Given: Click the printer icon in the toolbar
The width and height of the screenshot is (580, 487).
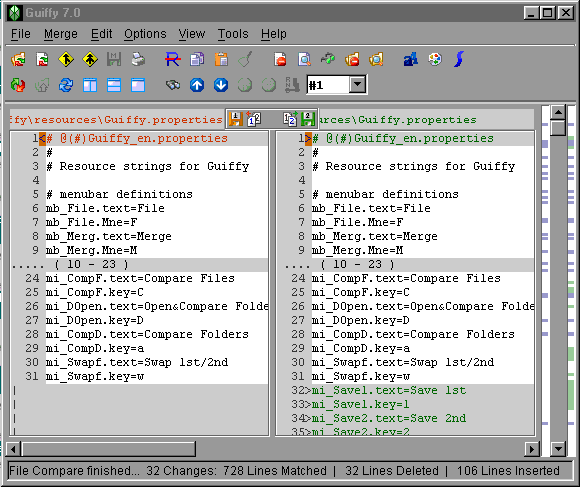Looking at the screenshot, I should point(138,60).
